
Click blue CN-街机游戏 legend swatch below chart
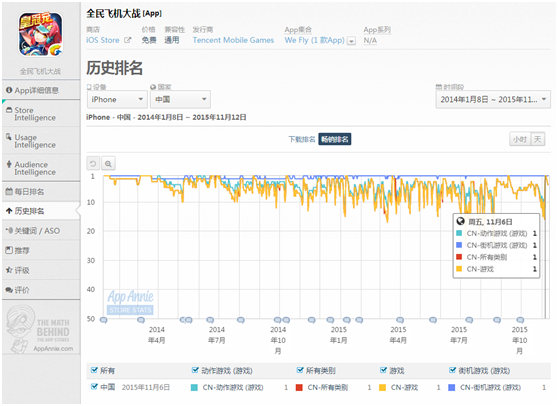(452, 387)
